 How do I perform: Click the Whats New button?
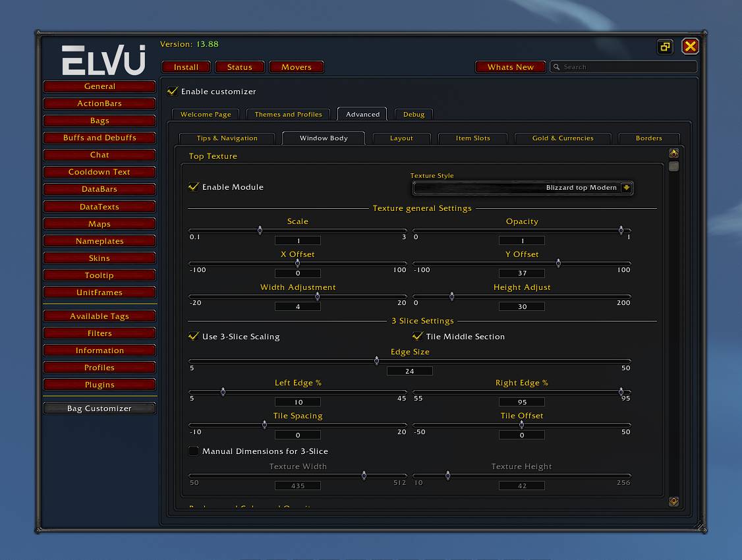click(x=511, y=67)
